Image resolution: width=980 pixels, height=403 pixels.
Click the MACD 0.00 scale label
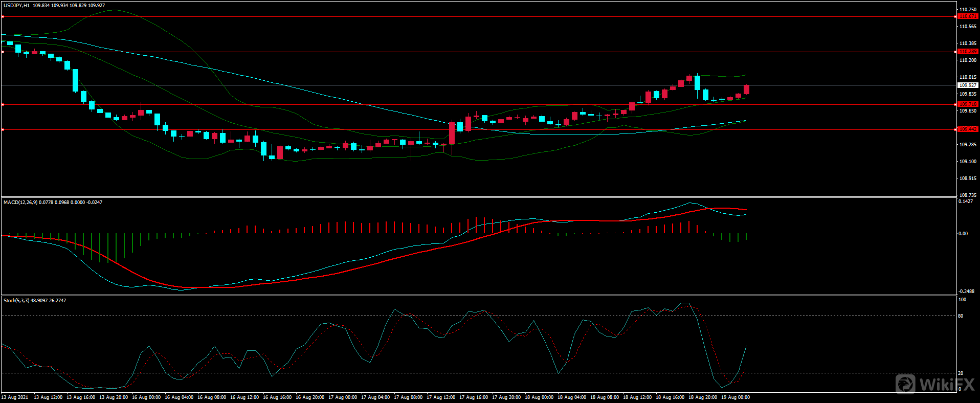(x=963, y=234)
